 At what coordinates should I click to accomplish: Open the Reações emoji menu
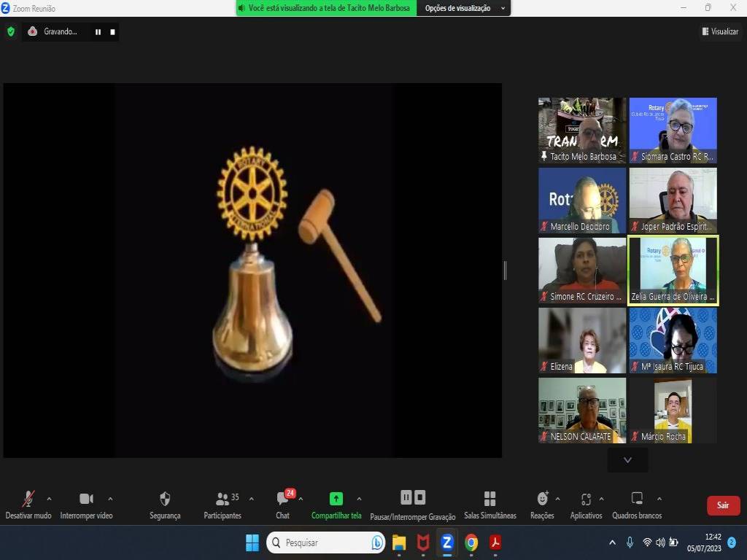(x=542, y=499)
